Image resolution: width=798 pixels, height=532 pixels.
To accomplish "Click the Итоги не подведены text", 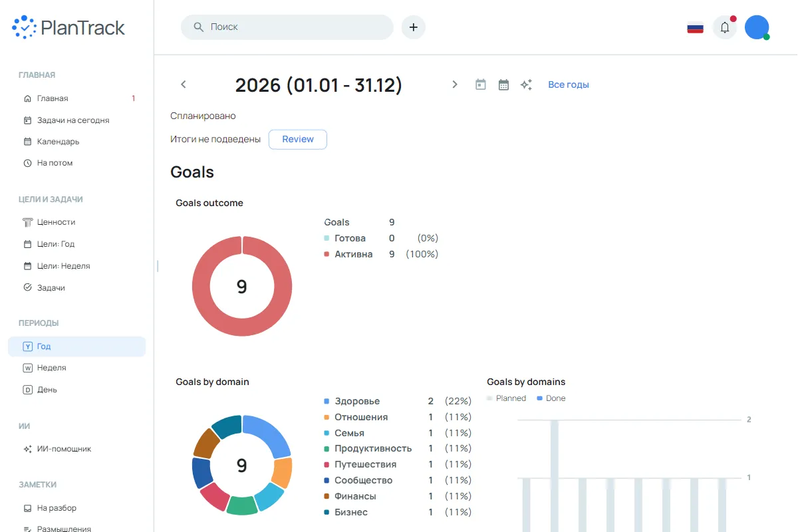I will click(x=215, y=140).
